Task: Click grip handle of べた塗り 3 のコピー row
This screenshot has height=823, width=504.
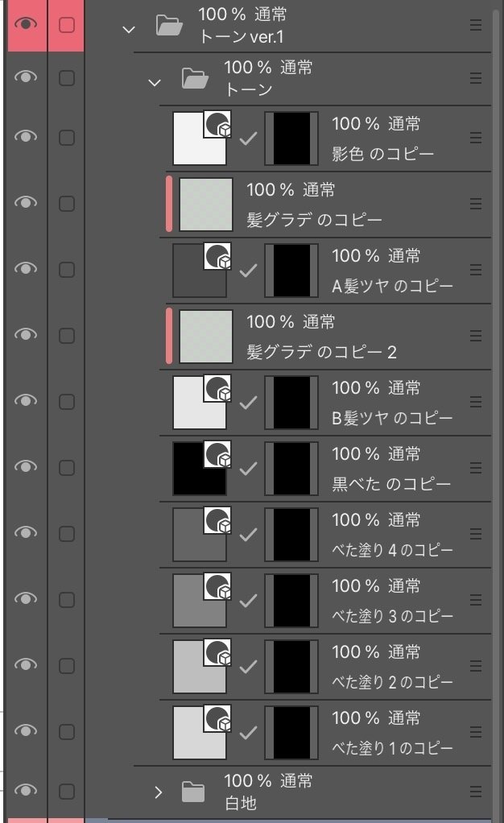Action: click(x=476, y=599)
